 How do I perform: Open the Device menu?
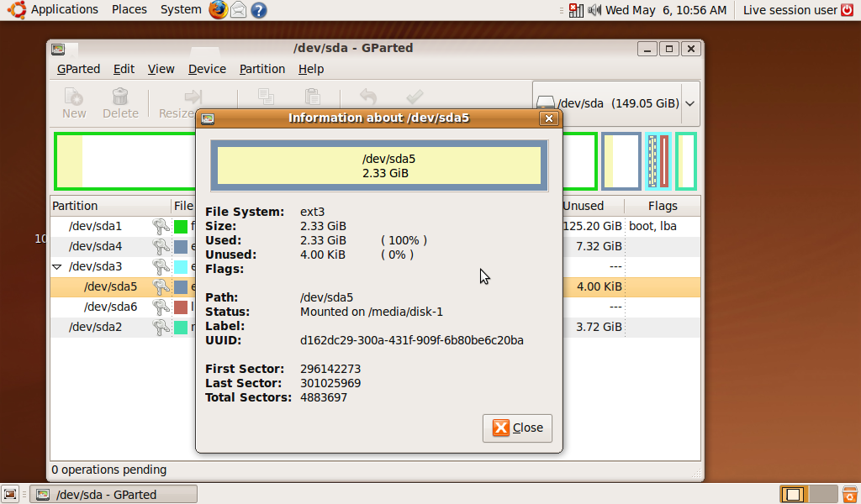coord(207,69)
